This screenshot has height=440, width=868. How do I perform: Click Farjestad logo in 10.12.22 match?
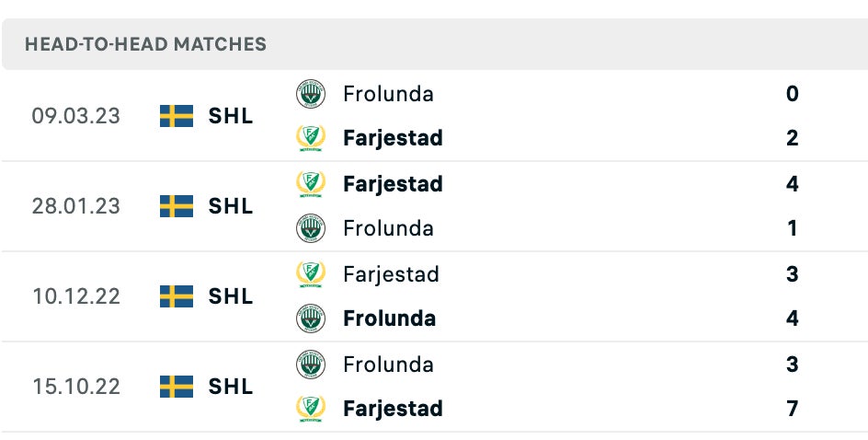(x=311, y=274)
